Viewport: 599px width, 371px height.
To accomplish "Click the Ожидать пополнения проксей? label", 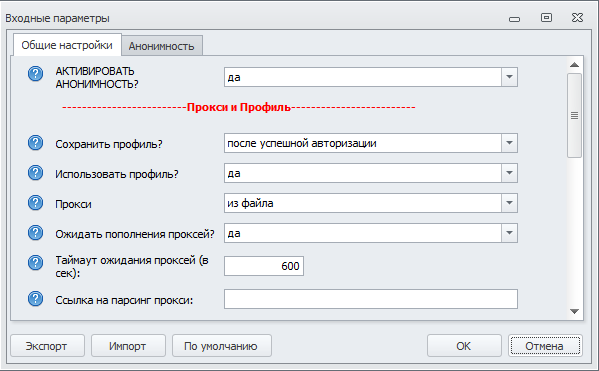I will [135, 234].
